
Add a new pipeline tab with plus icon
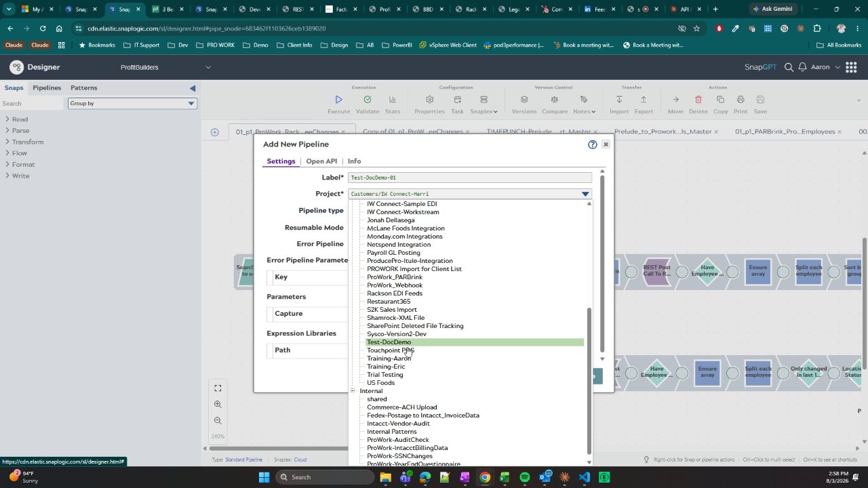coord(215,132)
